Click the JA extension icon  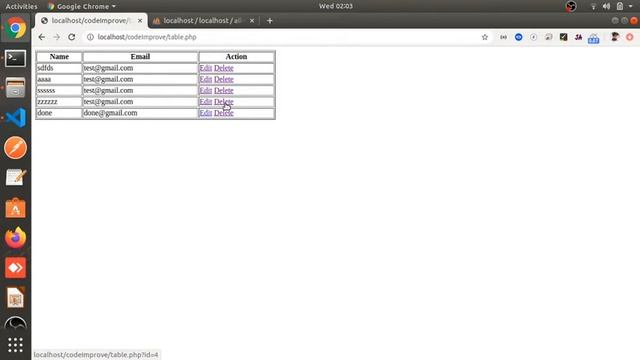point(578,37)
